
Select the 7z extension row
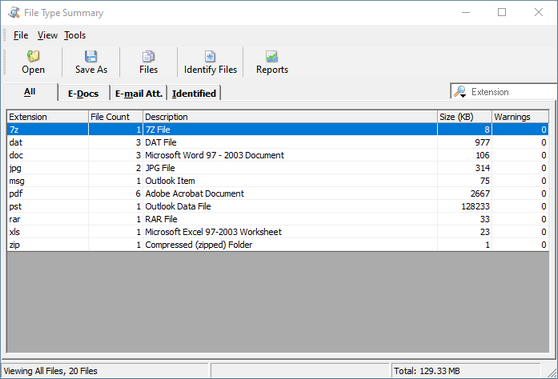(x=278, y=130)
